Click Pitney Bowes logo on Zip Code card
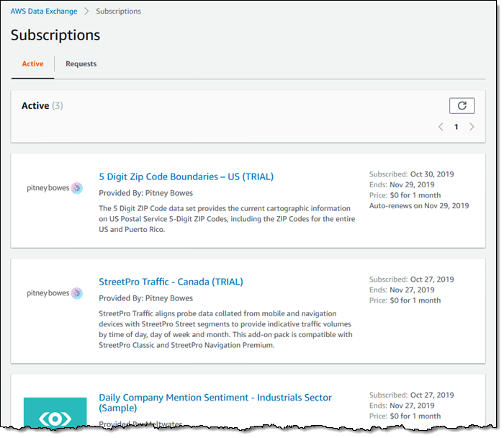504x438 pixels. tap(55, 188)
